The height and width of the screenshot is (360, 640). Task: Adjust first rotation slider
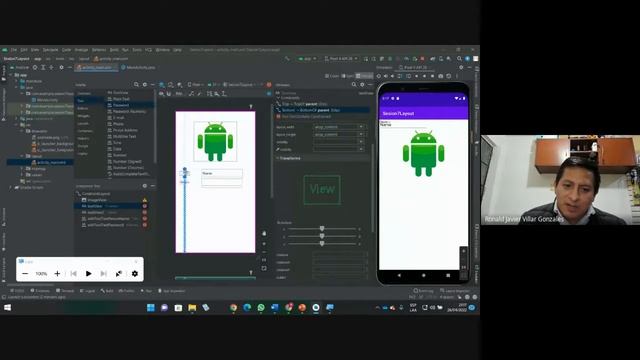tap(322, 229)
